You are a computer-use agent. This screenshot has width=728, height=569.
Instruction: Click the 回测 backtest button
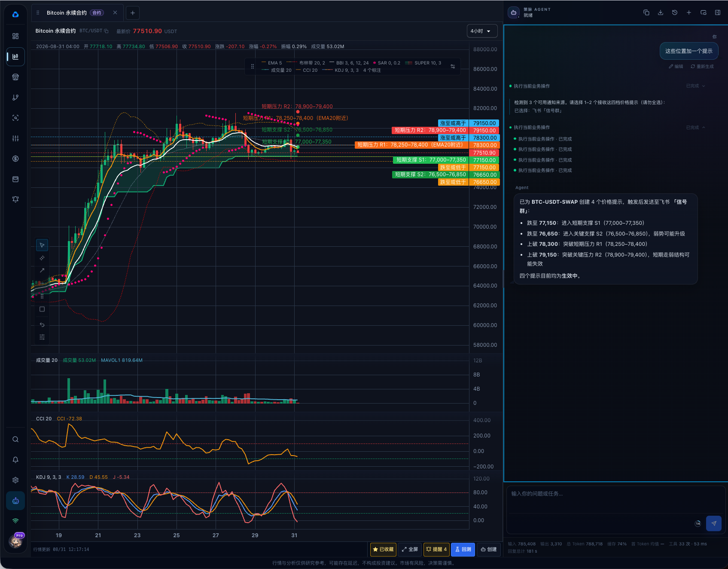coord(463,549)
